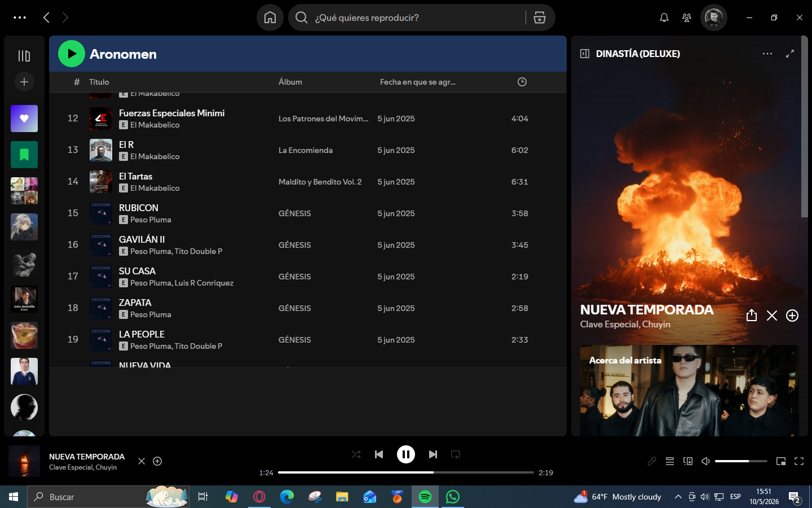Open the 'Acerca del artista' card
812x508 pixels.
(690, 391)
